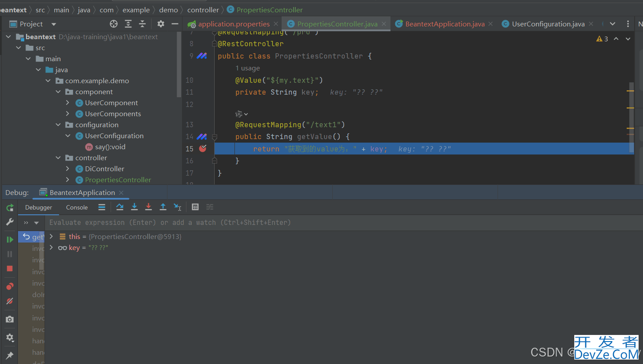
Task: Switch to application.properties tab
Action: [234, 24]
